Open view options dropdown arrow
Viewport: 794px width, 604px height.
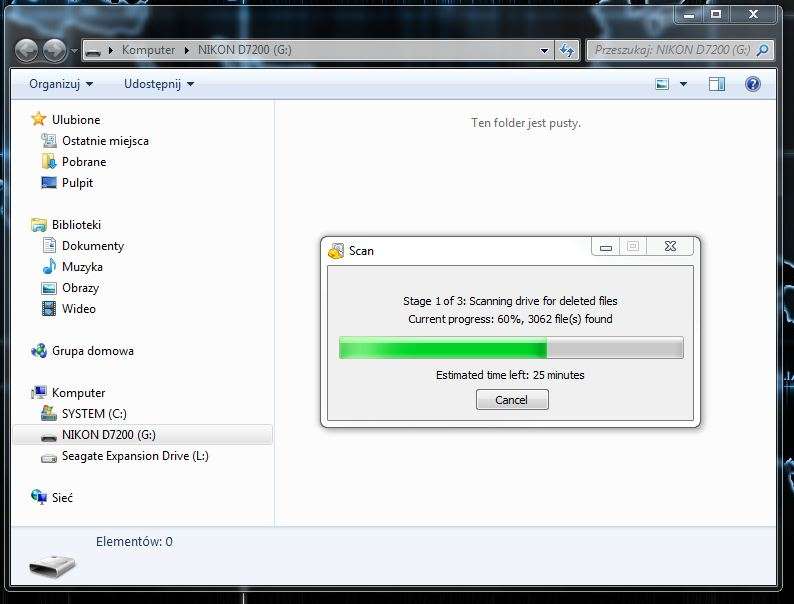coord(684,85)
